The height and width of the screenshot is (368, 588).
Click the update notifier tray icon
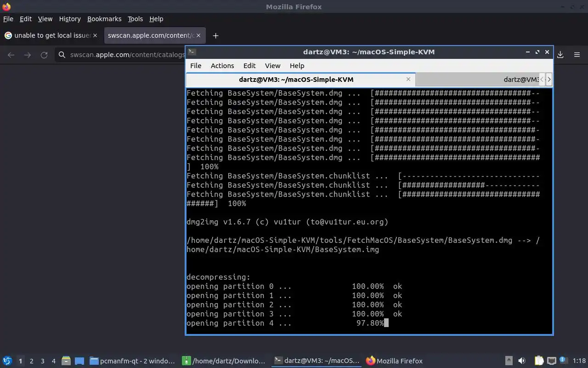[x=564, y=361]
